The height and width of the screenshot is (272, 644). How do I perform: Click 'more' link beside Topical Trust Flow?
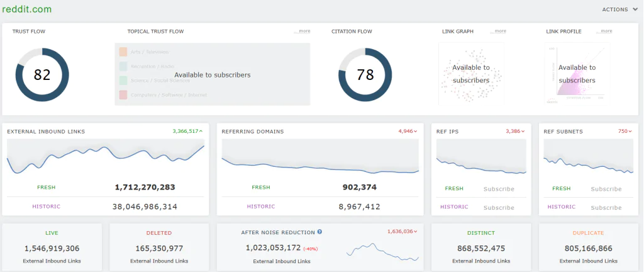[303, 31]
